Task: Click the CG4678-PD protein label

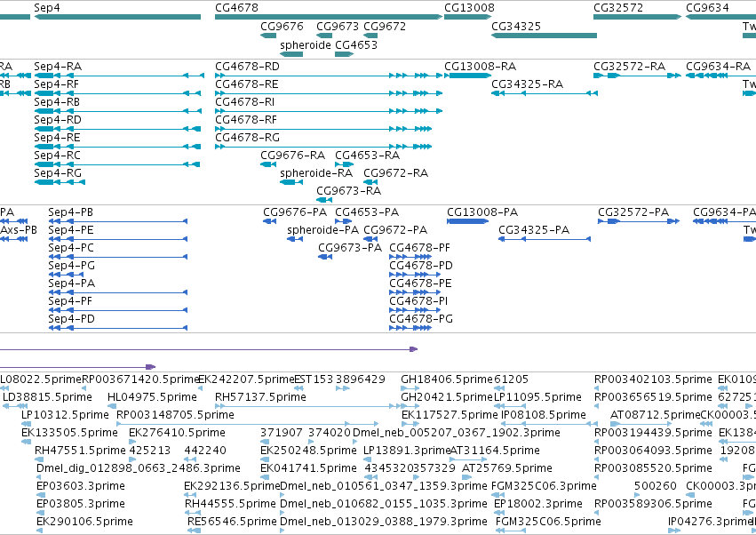Action: pyautogui.click(x=421, y=266)
